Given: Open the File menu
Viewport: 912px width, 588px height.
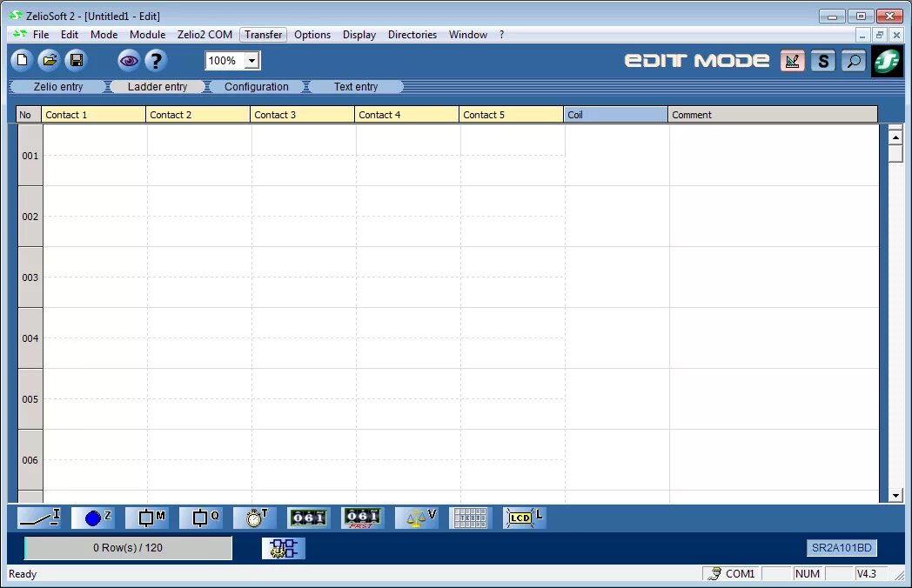Looking at the screenshot, I should pos(41,34).
